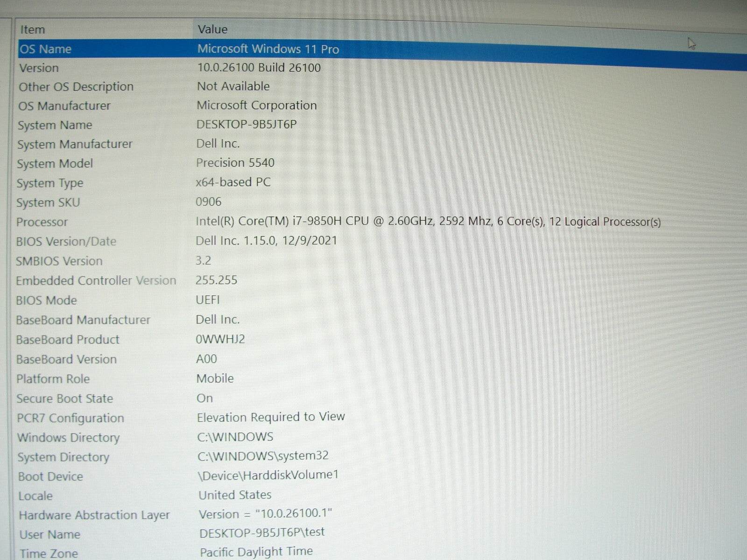
Task: Choose the Time Zone row
Action: 49,553
